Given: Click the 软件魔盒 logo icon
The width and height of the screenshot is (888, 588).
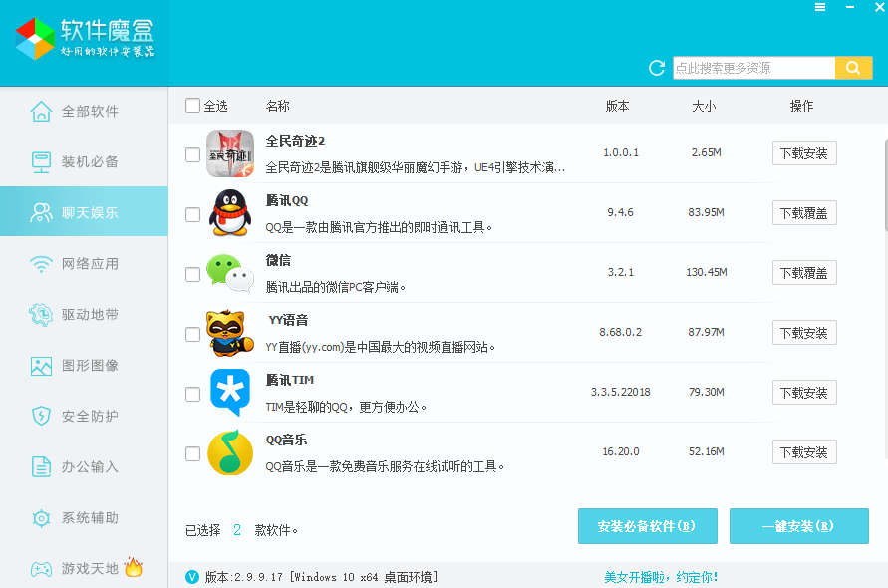Looking at the screenshot, I should [35, 39].
